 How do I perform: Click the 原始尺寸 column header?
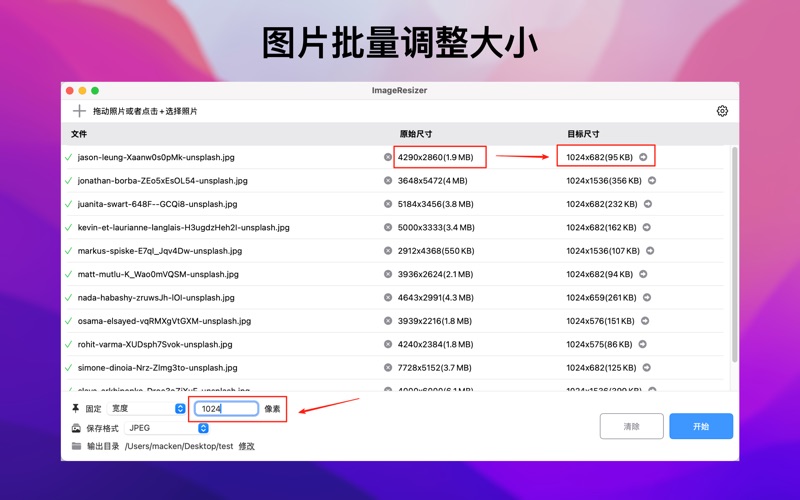click(x=416, y=134)
